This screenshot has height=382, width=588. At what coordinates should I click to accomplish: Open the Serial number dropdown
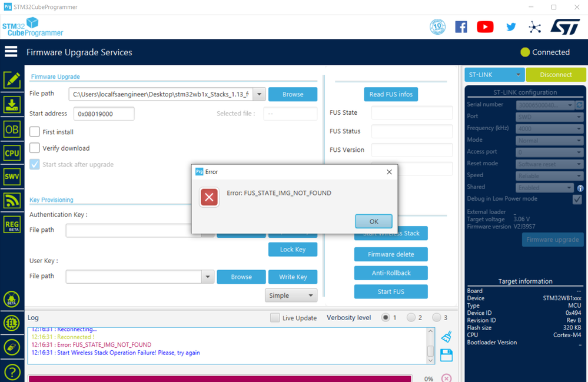tap(545, 105)
